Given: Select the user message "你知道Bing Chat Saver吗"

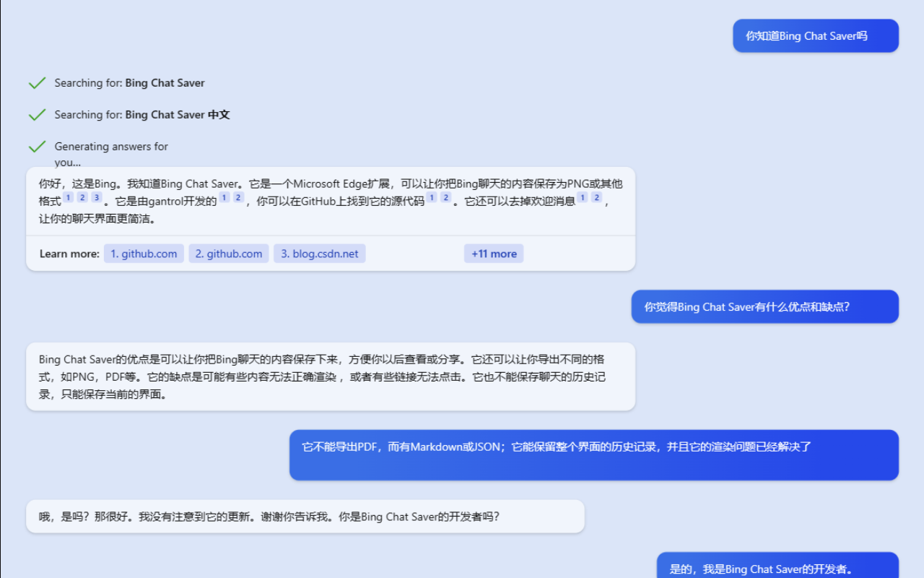Looking at the screenshot, I should 816,35.
